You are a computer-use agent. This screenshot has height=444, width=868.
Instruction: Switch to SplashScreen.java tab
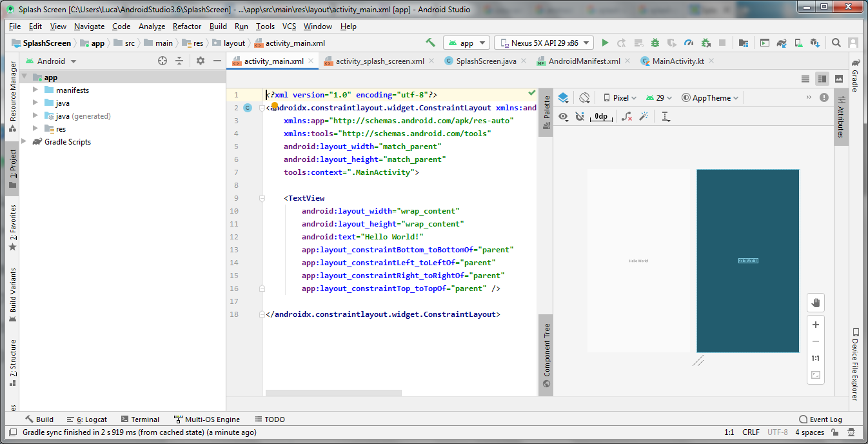(x=486, y=61)
